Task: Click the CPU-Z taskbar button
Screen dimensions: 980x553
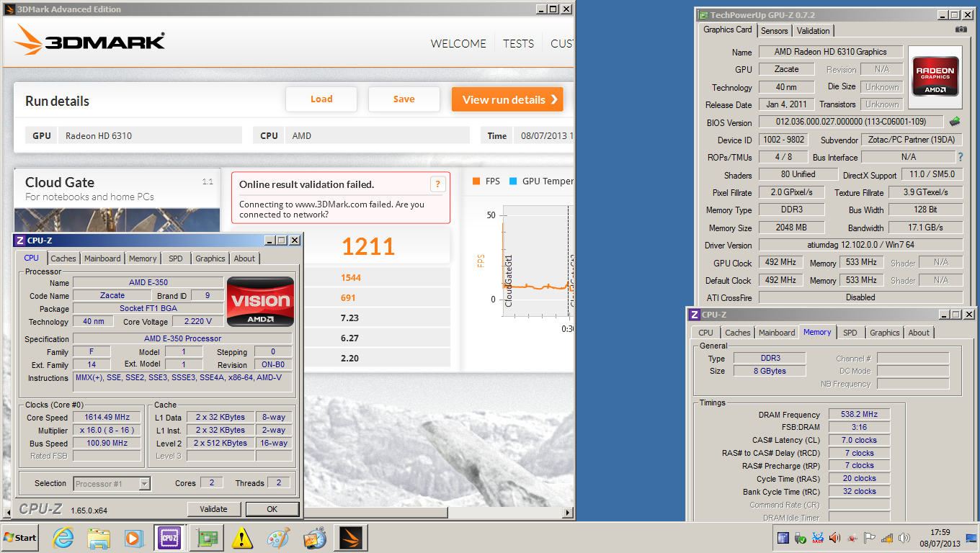Action: click(x=169, y=538)
